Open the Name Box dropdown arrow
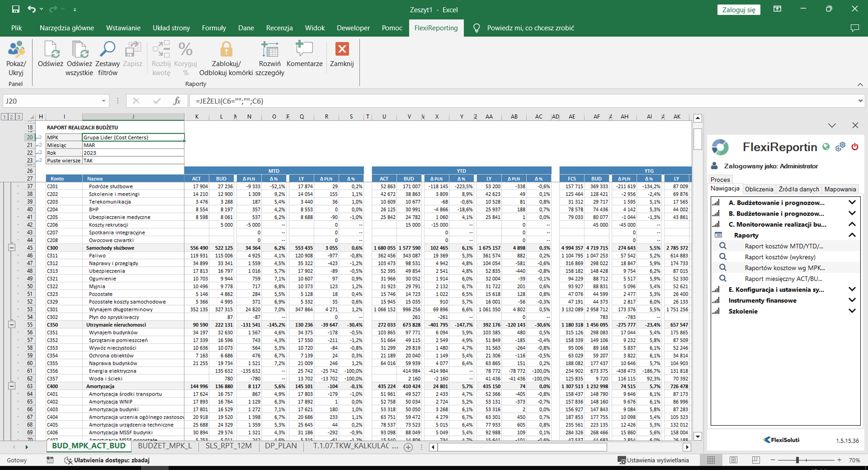Screen dimensions: 868x470 click(103, 101)
